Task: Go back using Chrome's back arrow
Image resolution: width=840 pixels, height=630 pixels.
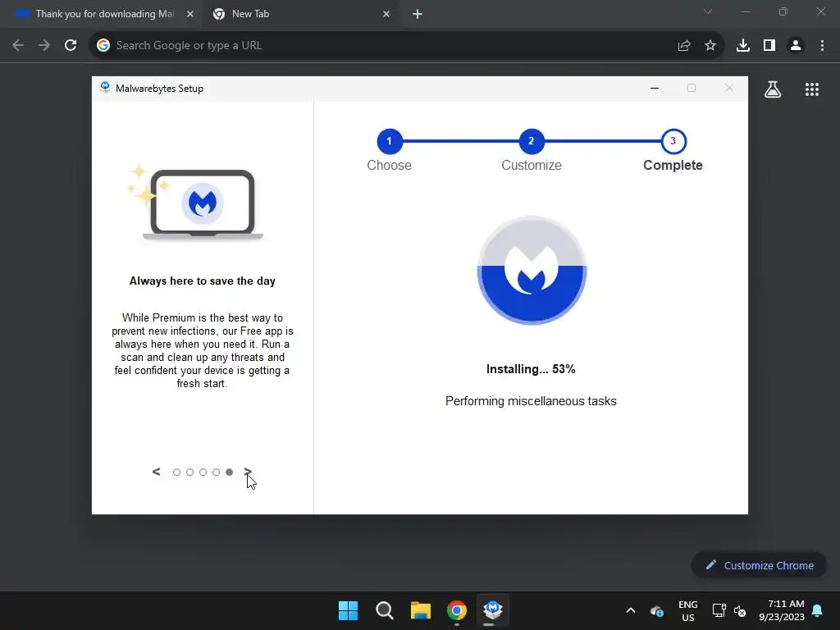Action: 18,46
